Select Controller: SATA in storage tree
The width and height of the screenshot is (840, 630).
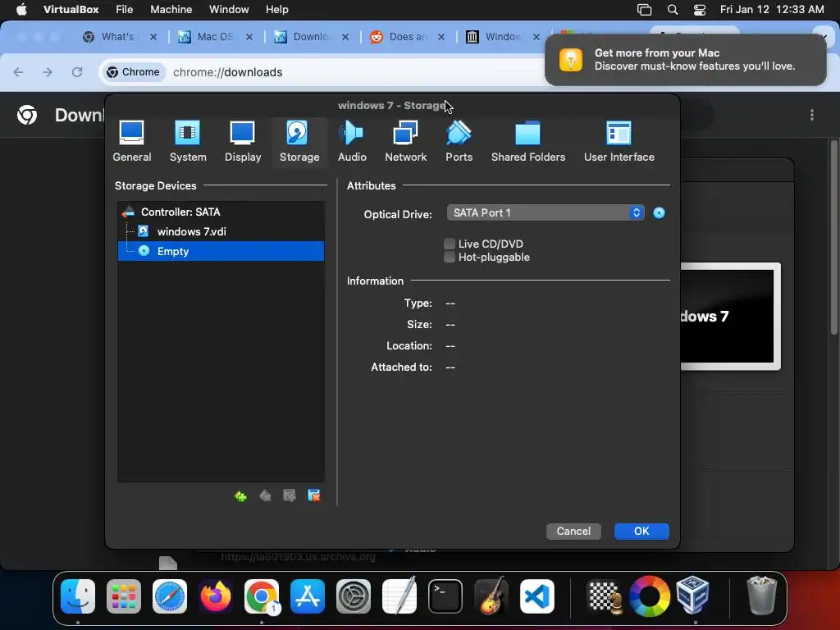point(221,212)
